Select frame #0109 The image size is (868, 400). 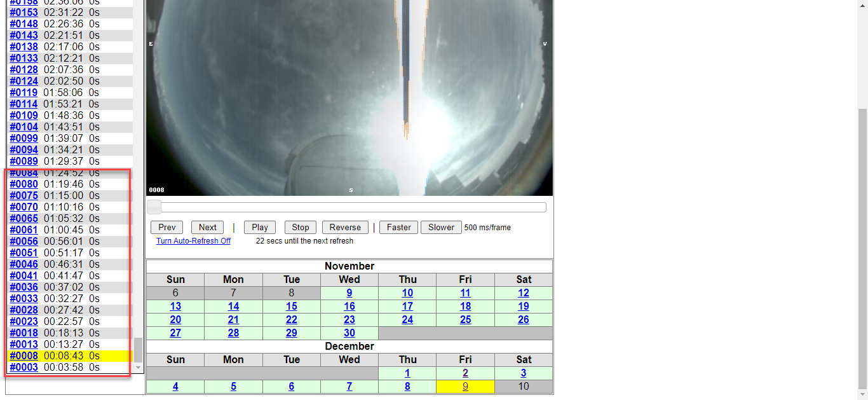(x=24, y=115)
